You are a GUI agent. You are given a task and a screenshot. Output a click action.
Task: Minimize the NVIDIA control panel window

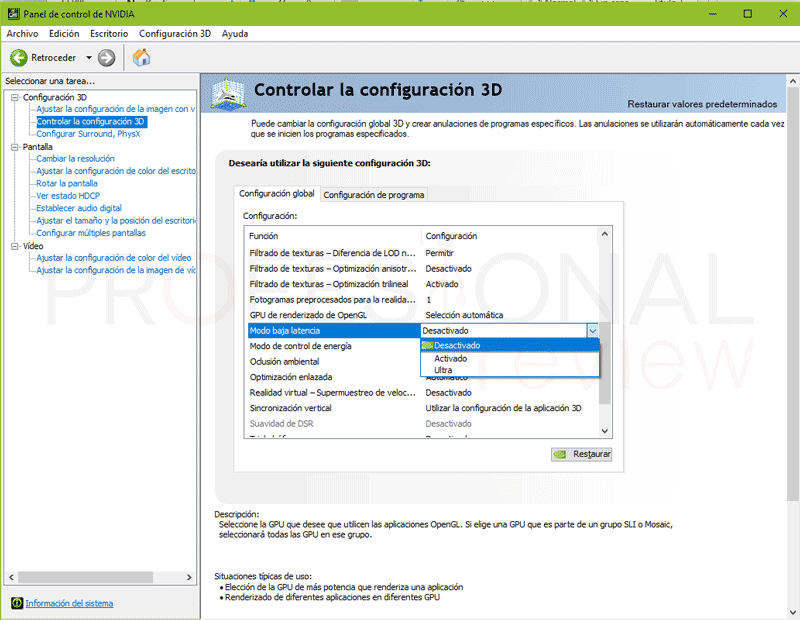tap(713, 14)
